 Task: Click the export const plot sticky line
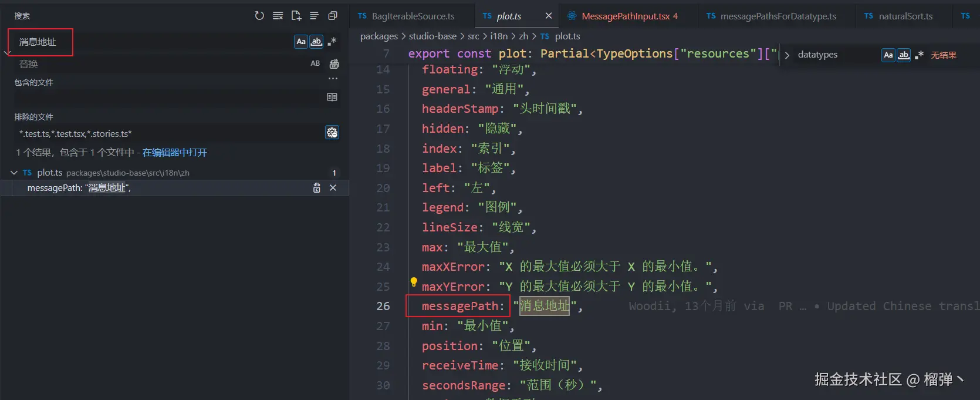click(x=593, y=53)
